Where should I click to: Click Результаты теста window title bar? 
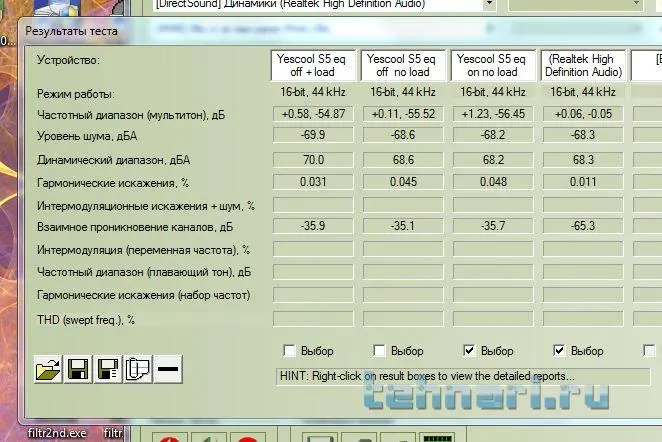(x=338, y=31)
